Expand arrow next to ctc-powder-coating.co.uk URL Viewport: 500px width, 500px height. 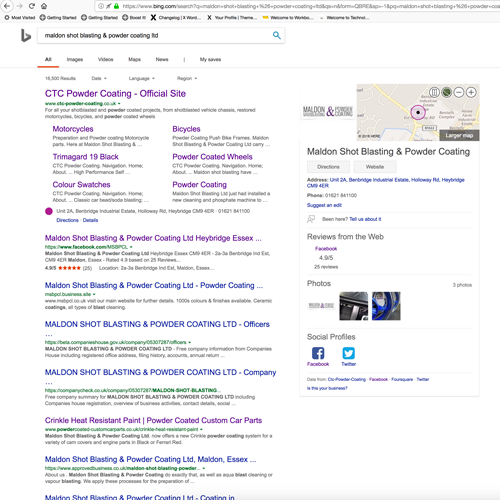[119, 104]
